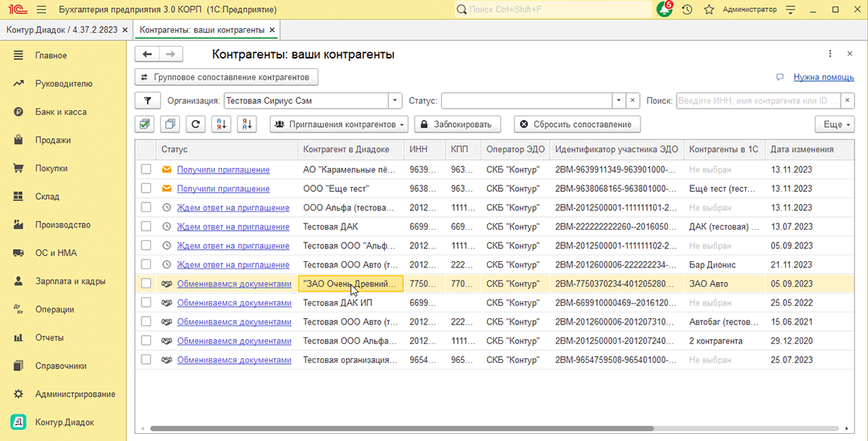This screenshot has height=441, width=868.
Task: Click right scroll arrow of the table
Action: click(x=846, y=428)
